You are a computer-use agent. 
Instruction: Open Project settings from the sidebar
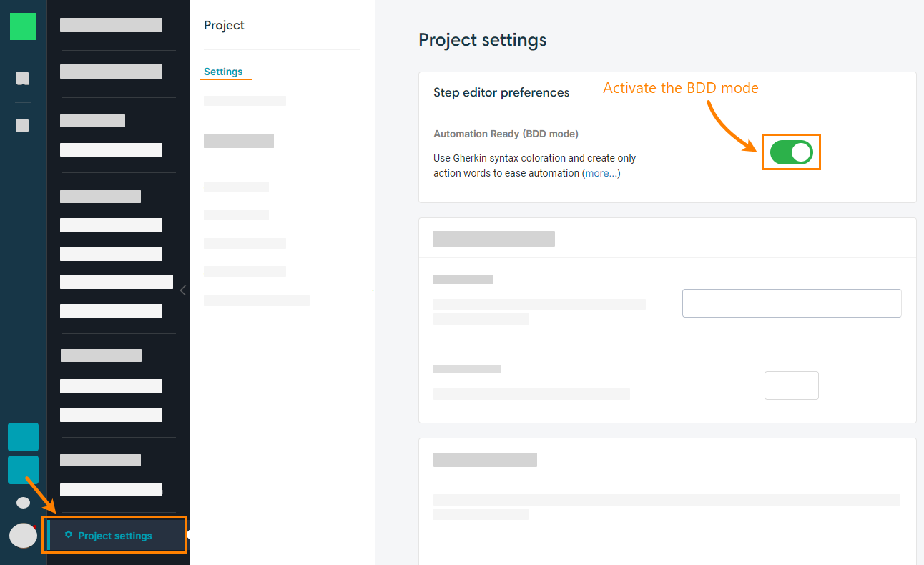pos(114,535)
